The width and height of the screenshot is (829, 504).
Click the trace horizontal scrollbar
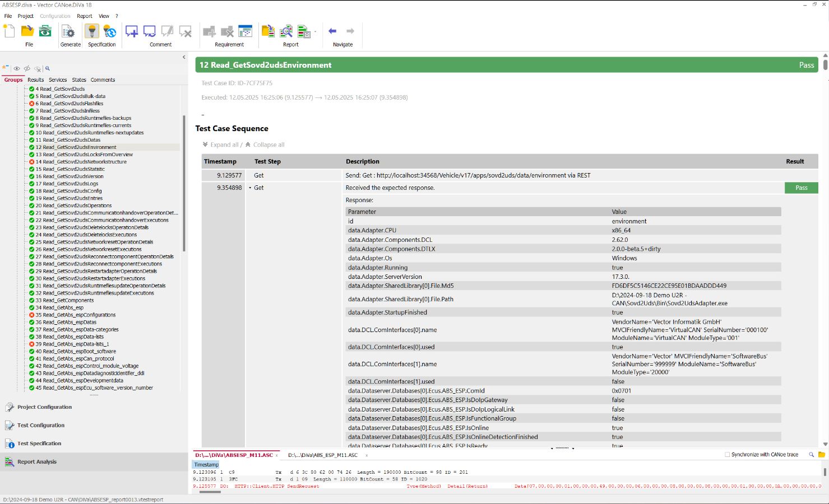[x=210, y=491]
